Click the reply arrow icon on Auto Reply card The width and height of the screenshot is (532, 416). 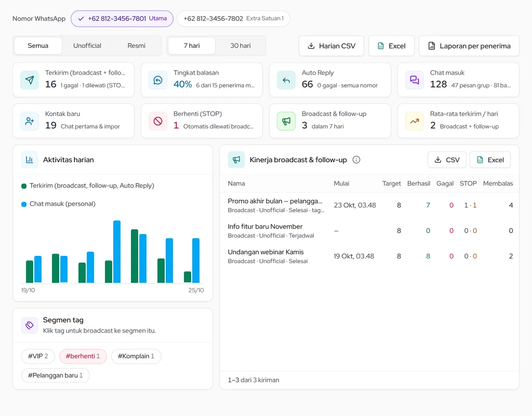click(x=286, y=80)
